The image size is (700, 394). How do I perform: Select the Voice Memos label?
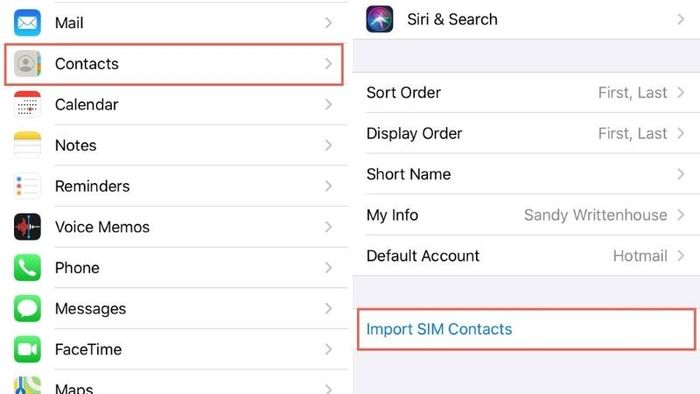click(102, 227)
